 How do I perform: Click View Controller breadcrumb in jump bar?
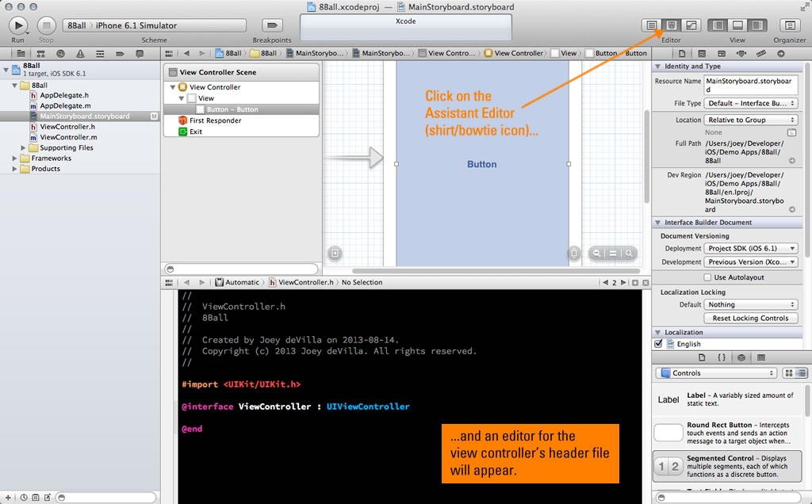(514, 53)
